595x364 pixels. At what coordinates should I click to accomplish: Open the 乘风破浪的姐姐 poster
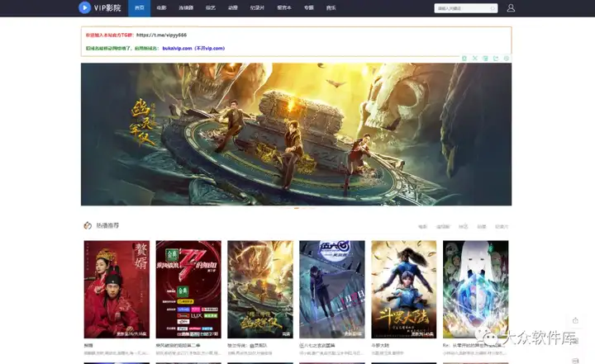pos(188,290)
